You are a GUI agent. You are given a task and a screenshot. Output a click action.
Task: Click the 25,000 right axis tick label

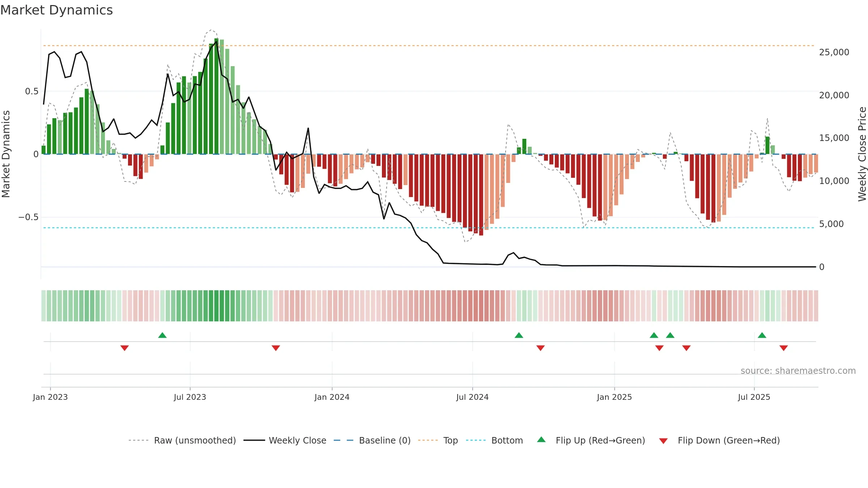pos(834,52)
